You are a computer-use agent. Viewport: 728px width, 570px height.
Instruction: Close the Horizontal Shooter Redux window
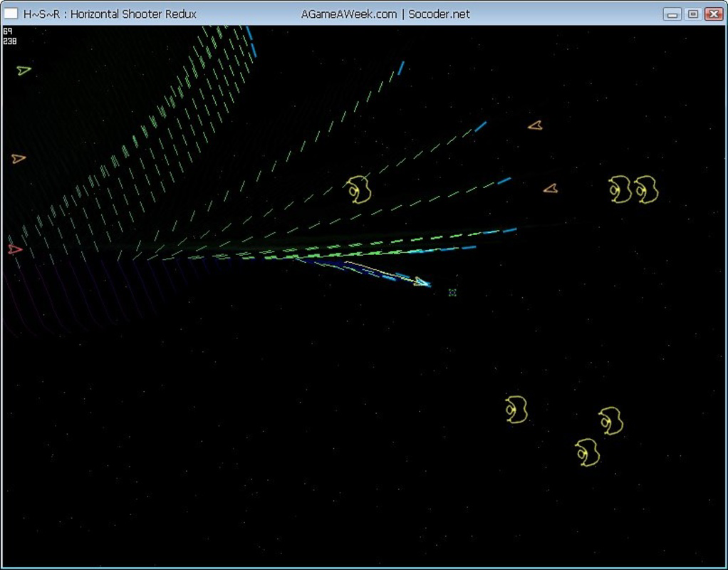coord(714,14)
